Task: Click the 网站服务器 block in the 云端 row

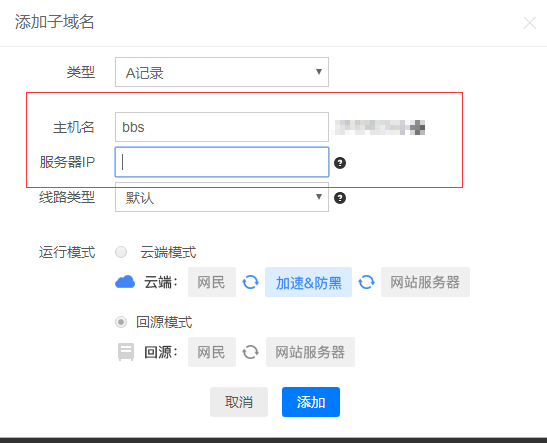Action: point(425,282)
